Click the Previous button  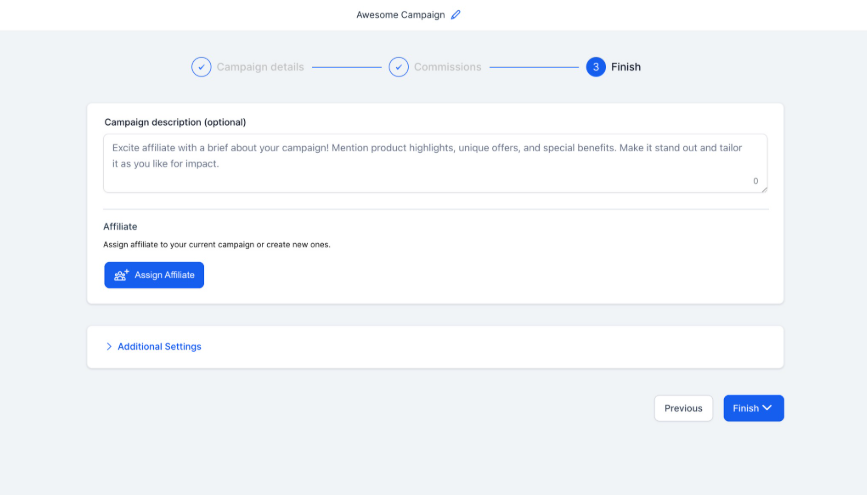[x=683, y=408]
